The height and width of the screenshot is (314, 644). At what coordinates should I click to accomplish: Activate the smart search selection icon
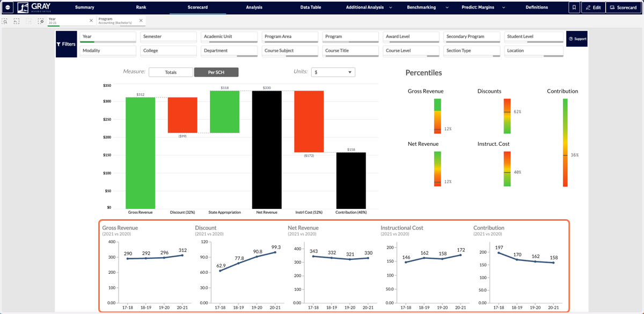5,21
